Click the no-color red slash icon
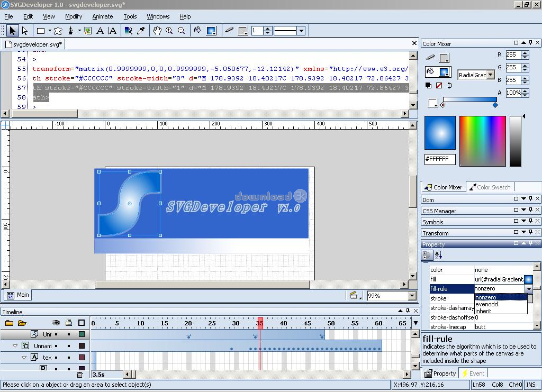The height and width of the screenshot is (392, 542). [439, 85]
